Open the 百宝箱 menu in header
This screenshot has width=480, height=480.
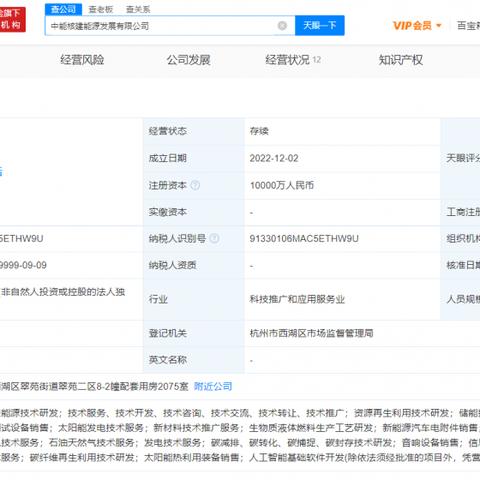pyautogui.click(x=468, y=26)
